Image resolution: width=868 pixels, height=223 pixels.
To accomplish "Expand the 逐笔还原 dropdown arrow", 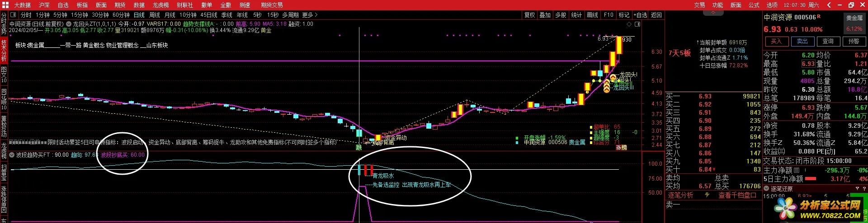I will point(767,189).
